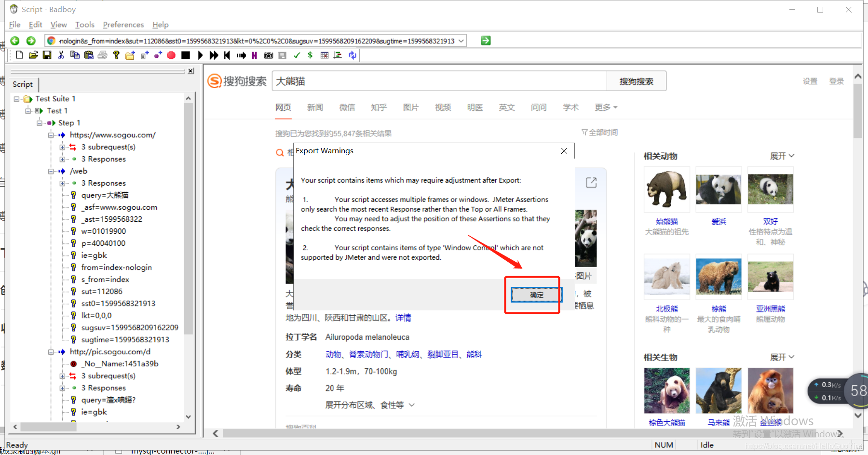The width and height of the screenshot is (868, 455).
Task: Add a variable with dollar sign icon
Action: [x=310, y=55]
